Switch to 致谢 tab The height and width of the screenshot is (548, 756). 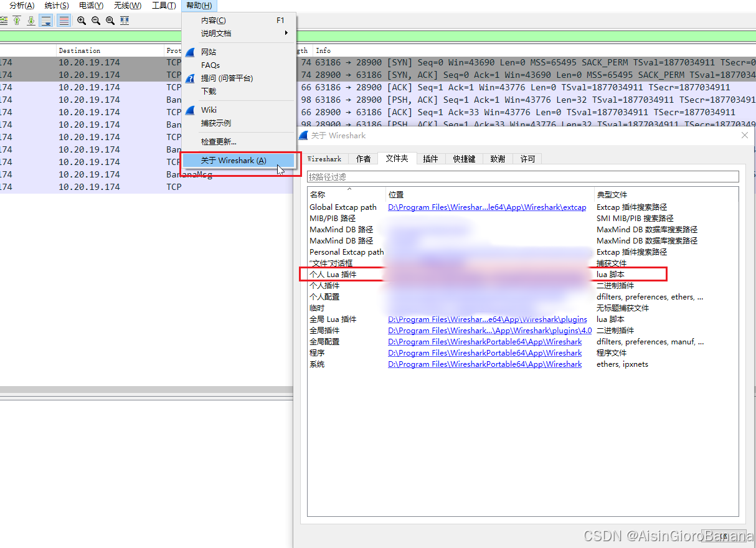(x=498, y=159)
